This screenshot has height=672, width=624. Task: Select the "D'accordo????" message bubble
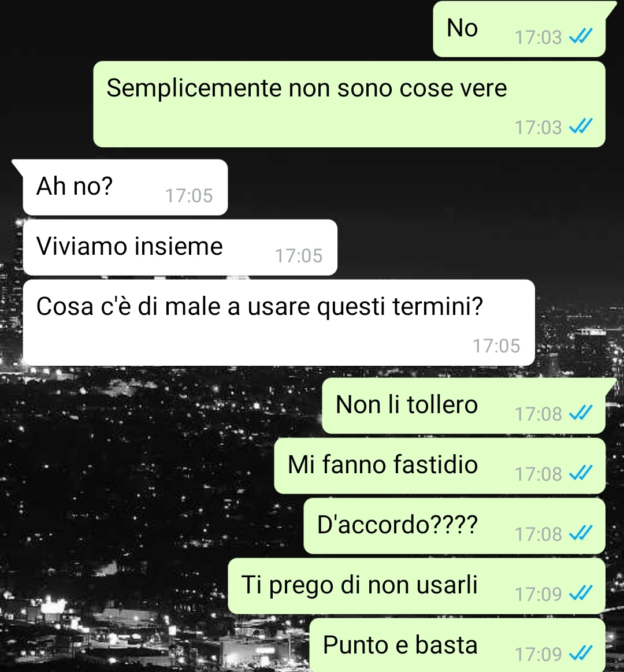pos(454,526)
